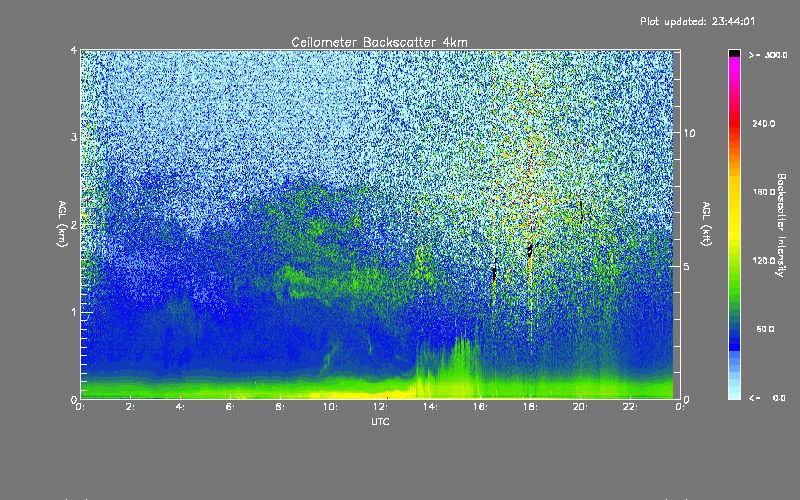Click the "120.0" colorbar label
Viewport: 800px width, 500px height.
pyautogui.click(x=764, y=261)
